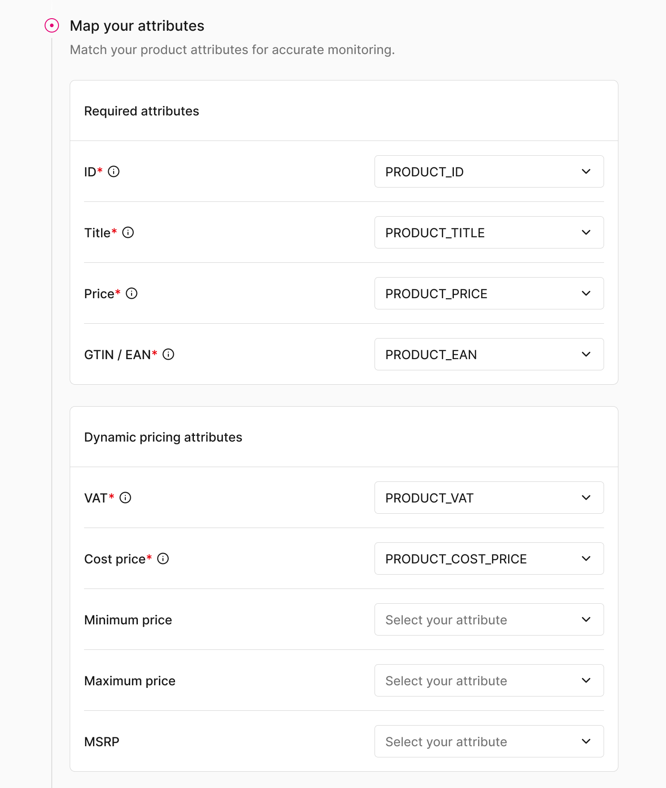This screenshot has height=788, width=666.
Task: Click the info icon beside Title
Action: pyautogui.click(x=128, y=232)
